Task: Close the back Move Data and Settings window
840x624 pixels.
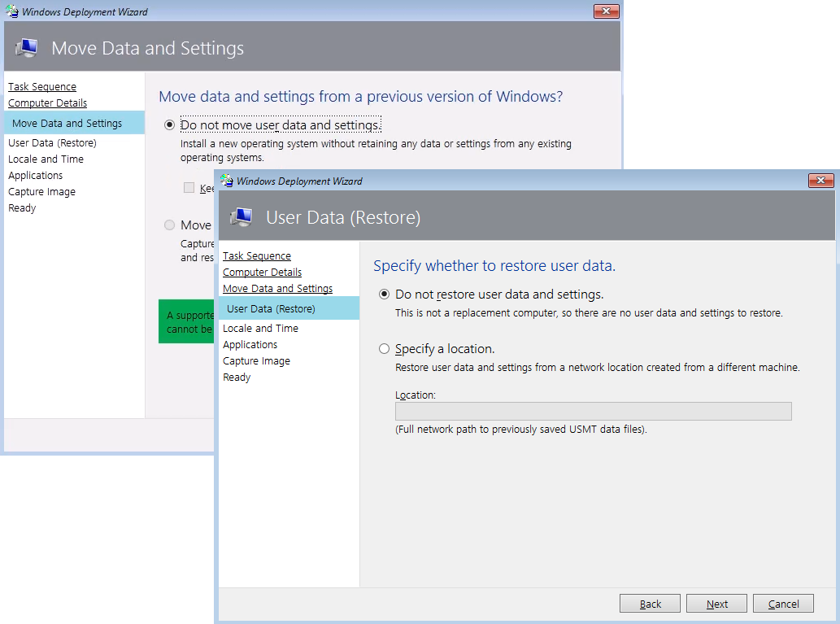Action: coord(607,11)
